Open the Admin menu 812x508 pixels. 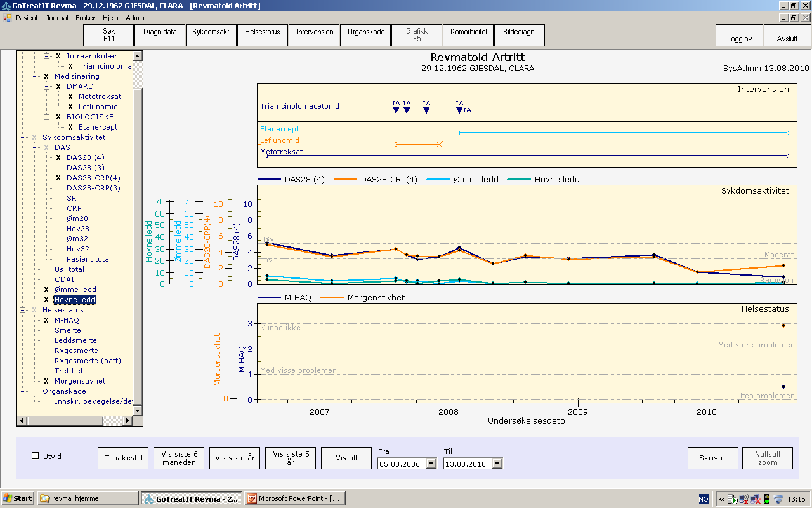[134, 18]
